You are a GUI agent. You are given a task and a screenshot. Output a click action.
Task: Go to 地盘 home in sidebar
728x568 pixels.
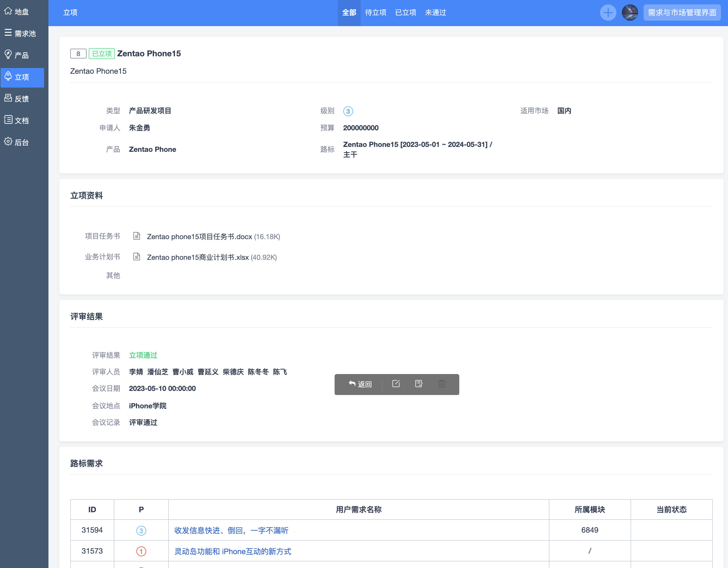(x=22, y=12)
